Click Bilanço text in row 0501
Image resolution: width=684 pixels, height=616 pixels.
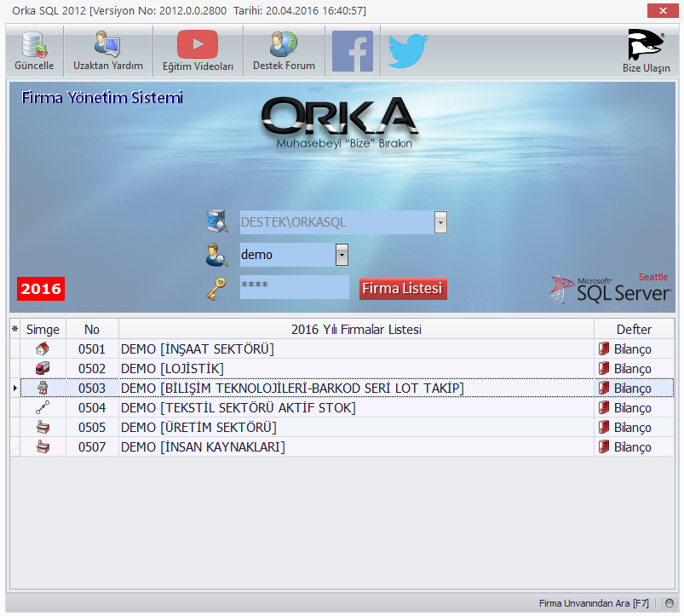click(x=633, y=349)
